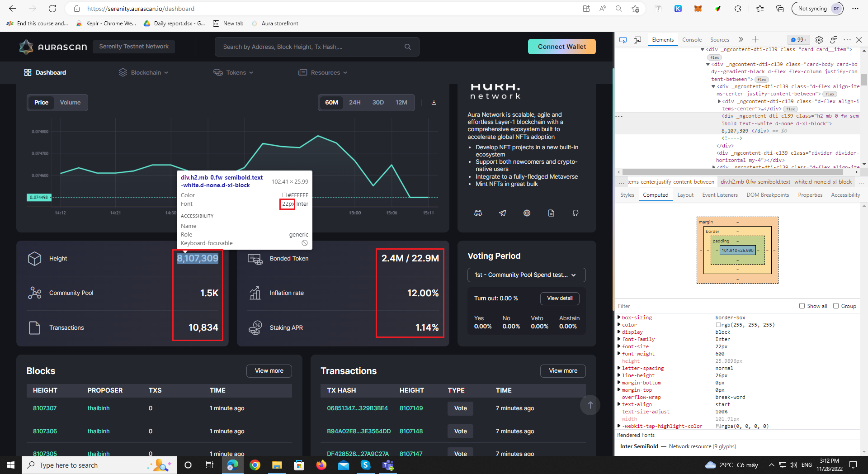This screenshot has width=868, height=474.
Task: Click the Auracan logo
Action: point(53,46)
